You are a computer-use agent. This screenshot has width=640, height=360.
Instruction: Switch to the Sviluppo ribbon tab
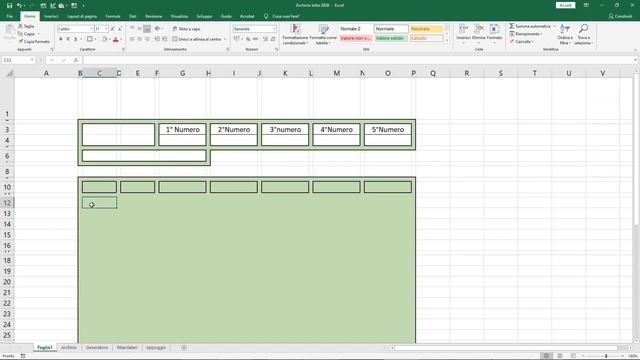204,16
